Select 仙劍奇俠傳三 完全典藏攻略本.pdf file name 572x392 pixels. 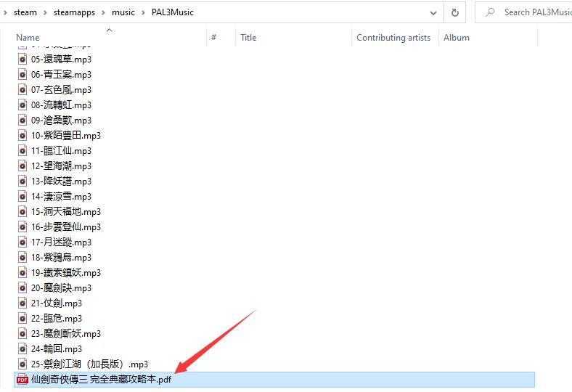[101, 380]
